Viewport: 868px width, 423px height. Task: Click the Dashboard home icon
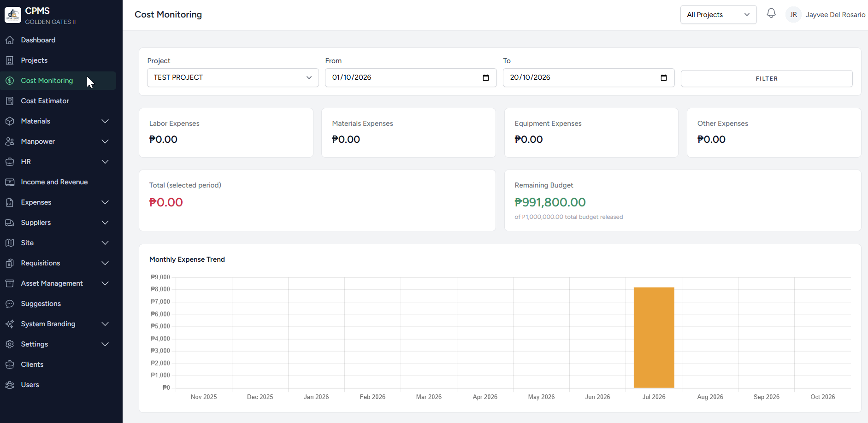[10, 40]
